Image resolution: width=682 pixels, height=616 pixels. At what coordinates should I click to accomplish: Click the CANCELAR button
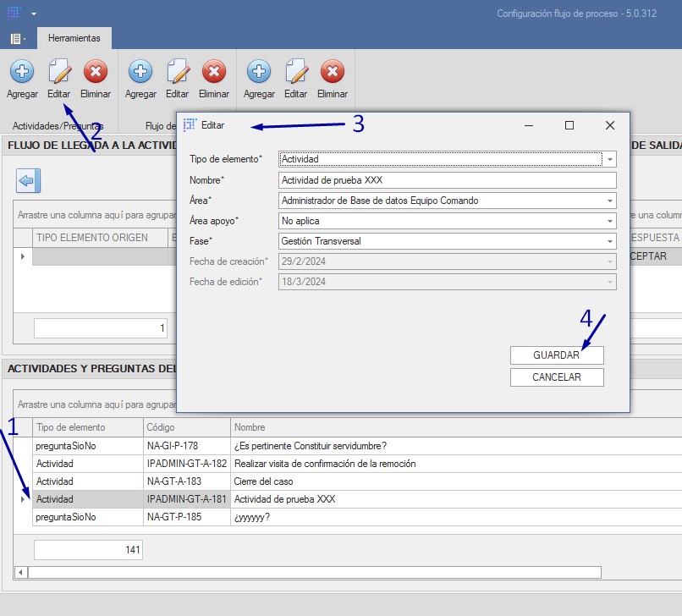click(557, 377)
